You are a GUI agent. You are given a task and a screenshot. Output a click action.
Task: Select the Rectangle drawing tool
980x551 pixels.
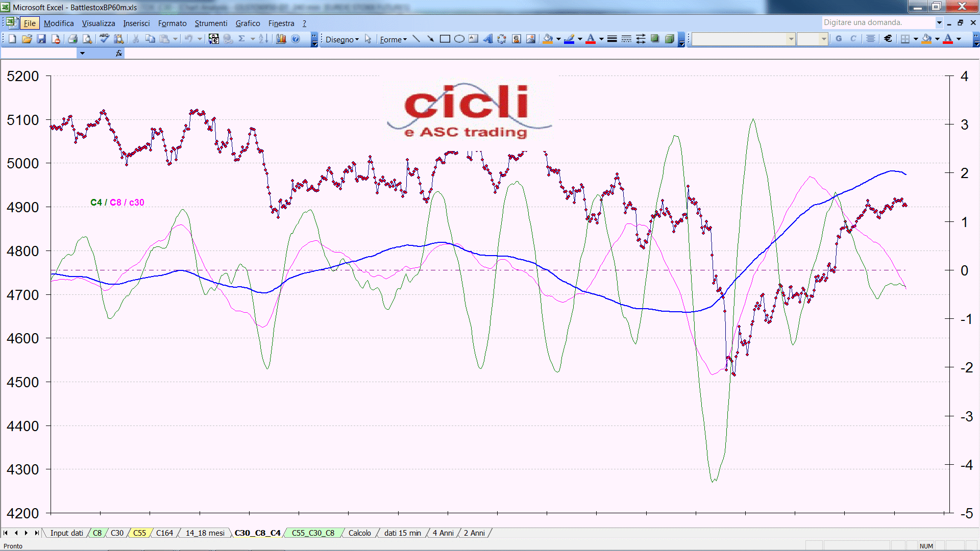[x=445, y=39]
